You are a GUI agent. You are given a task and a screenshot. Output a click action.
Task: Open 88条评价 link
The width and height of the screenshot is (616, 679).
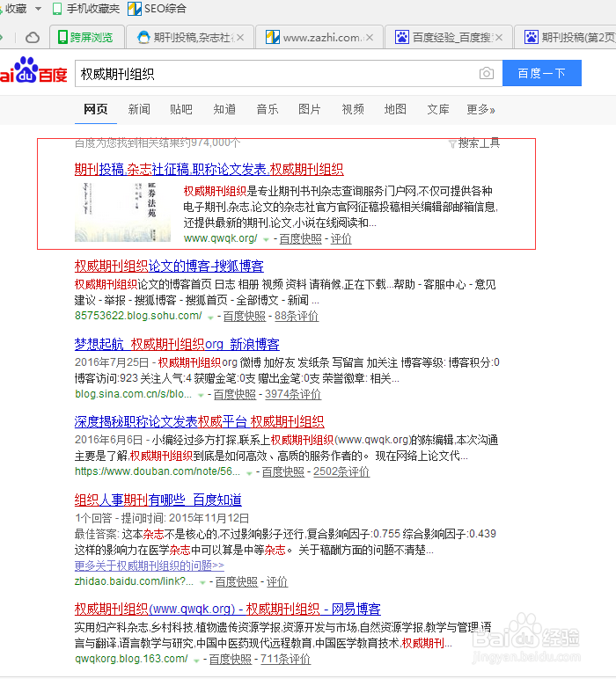coord(297,316)
